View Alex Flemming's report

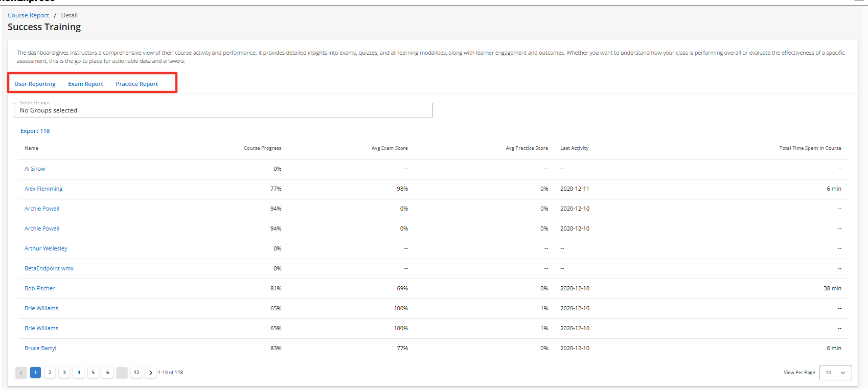pyautogui.click(x=43, y=189)
